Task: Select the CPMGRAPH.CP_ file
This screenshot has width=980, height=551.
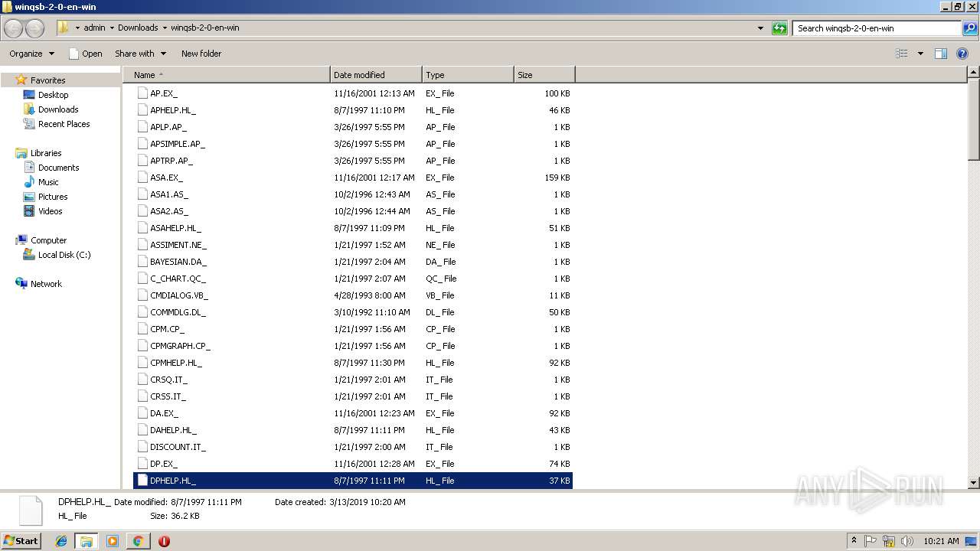Action: [x=354, y=346]
